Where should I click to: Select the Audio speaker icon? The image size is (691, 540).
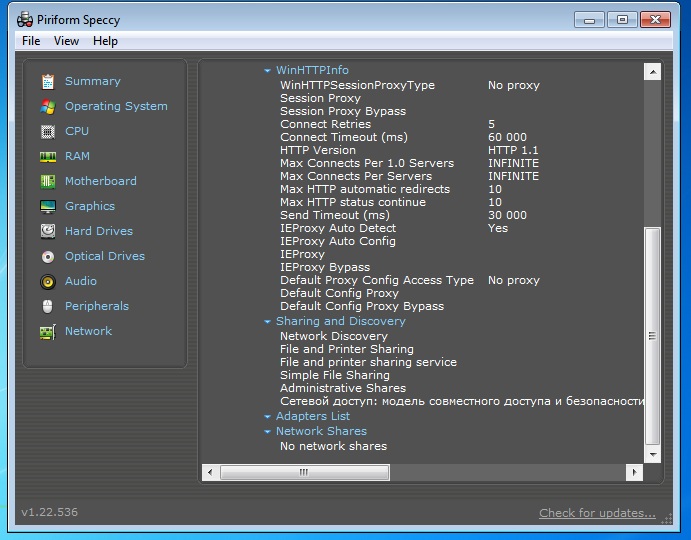tap(47, 281)
